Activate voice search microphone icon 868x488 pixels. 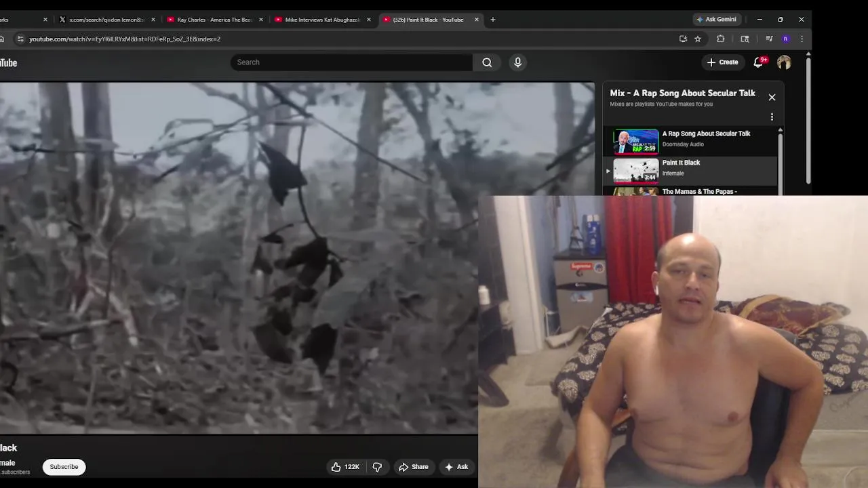pos(518,62)
